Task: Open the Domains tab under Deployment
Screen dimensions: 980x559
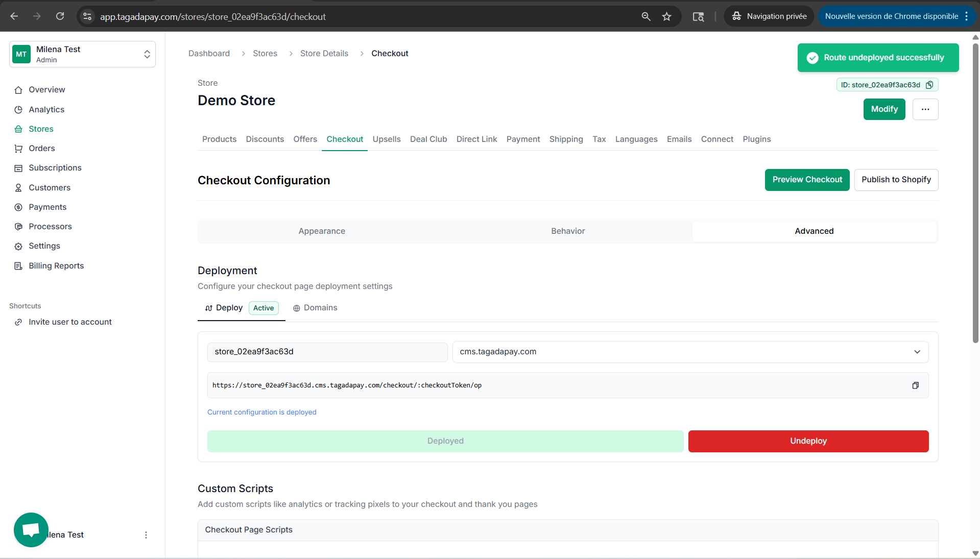Action: coord(315,308)
